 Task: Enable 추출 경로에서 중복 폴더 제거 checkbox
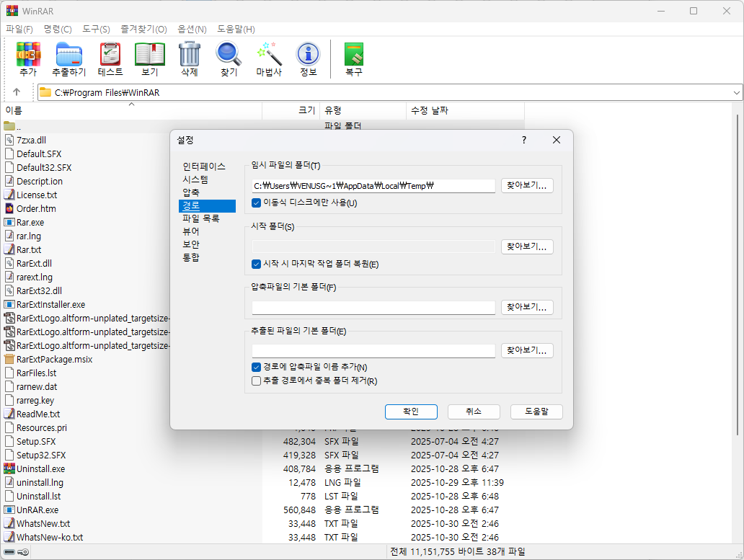[256, 381]
